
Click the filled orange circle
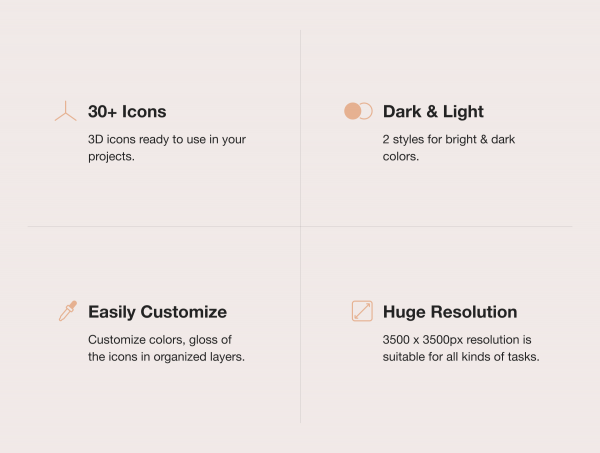click(x=352, y=111)
